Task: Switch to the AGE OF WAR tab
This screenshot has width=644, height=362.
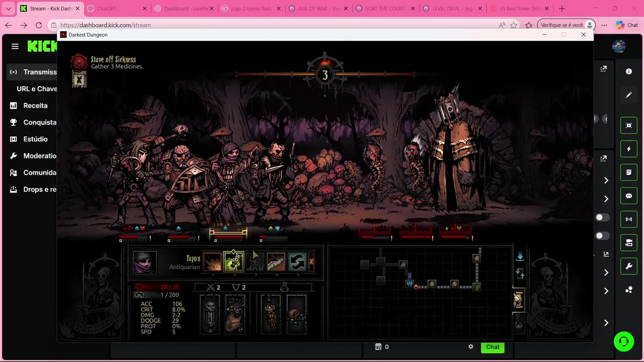Action: [319, 9]
